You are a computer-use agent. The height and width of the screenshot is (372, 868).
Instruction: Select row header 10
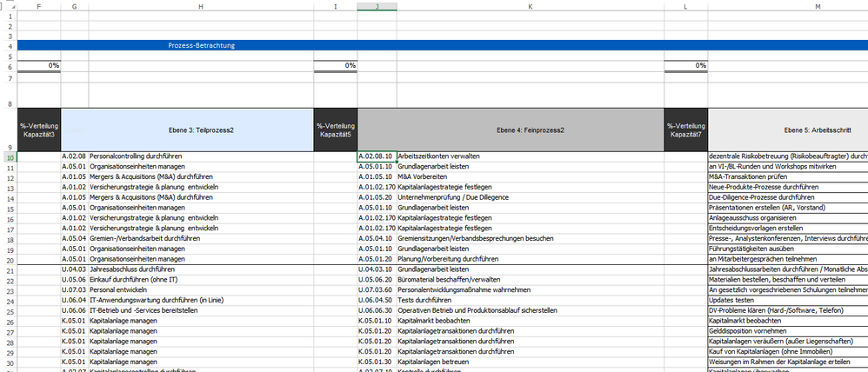(x=10, y=156)
